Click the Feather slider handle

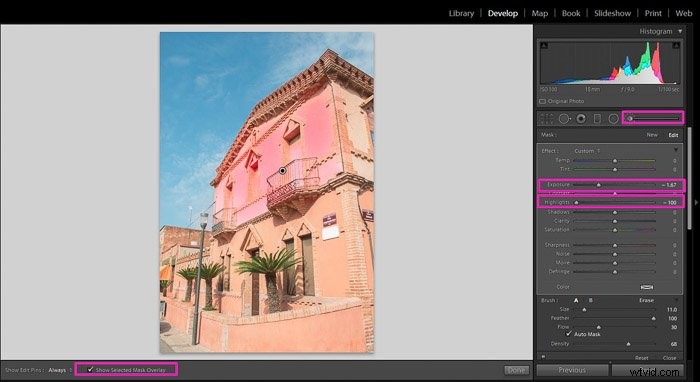tap(654, 318)
